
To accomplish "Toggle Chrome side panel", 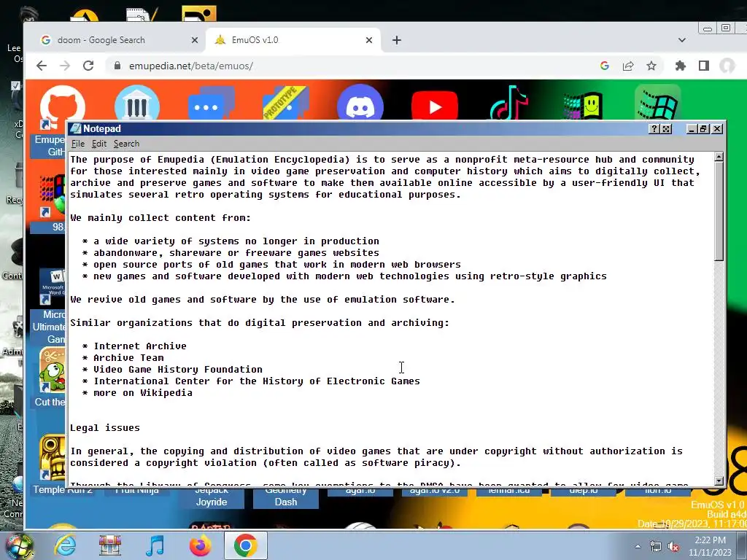I will (x=704, y=66).
